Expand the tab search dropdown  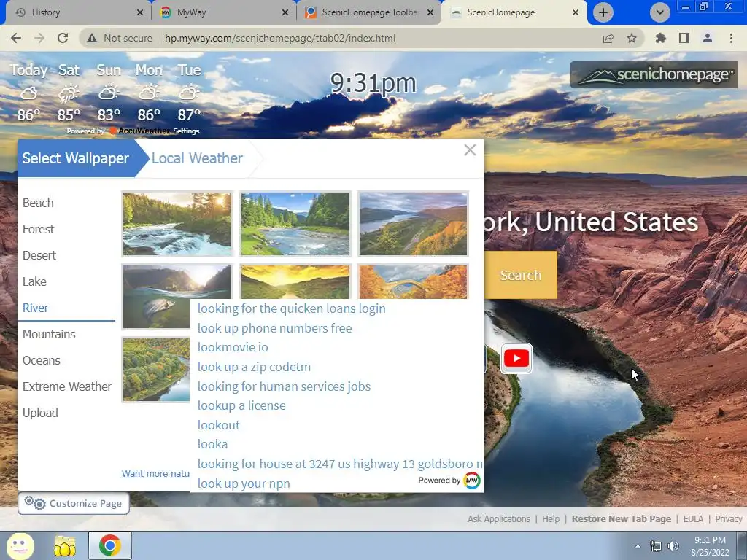tap(659, 12)
